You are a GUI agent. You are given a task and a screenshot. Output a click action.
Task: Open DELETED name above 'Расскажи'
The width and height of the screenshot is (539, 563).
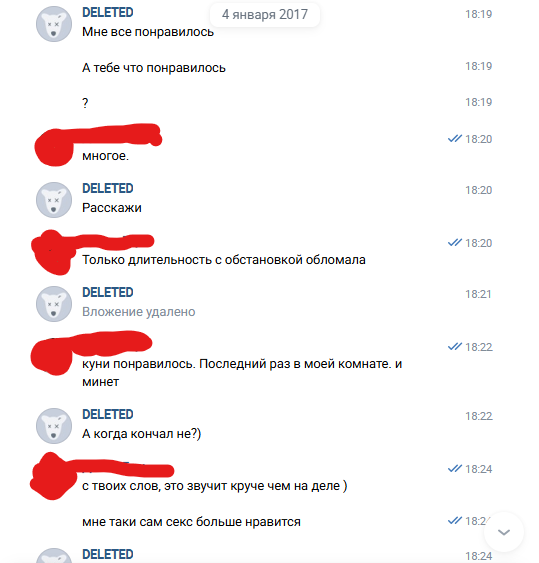coord(108,189)
